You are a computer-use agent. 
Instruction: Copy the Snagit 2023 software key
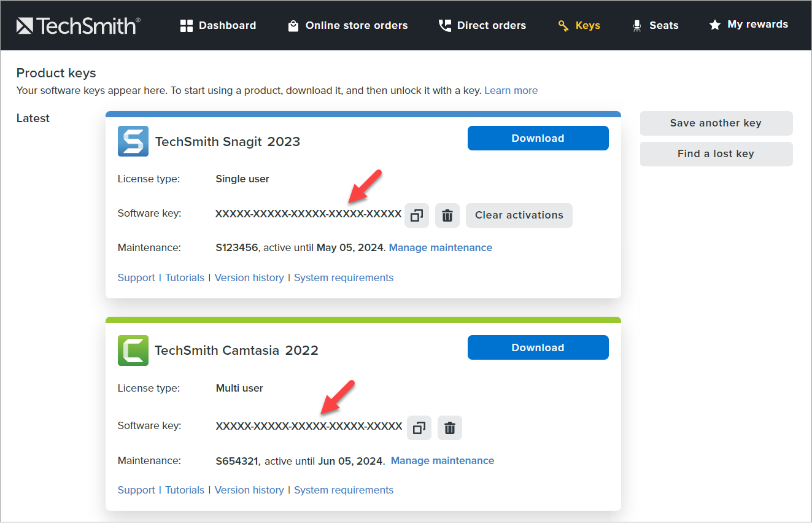pos(417,215)
